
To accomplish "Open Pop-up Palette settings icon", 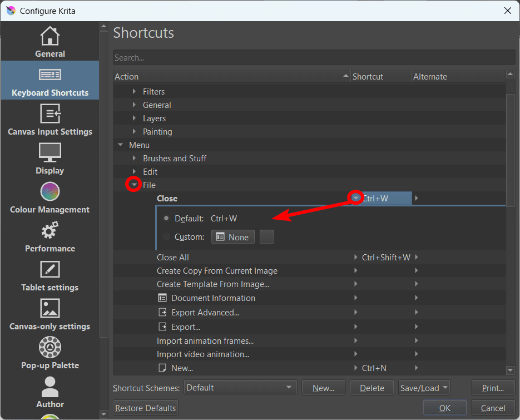I will coord(50,348).
